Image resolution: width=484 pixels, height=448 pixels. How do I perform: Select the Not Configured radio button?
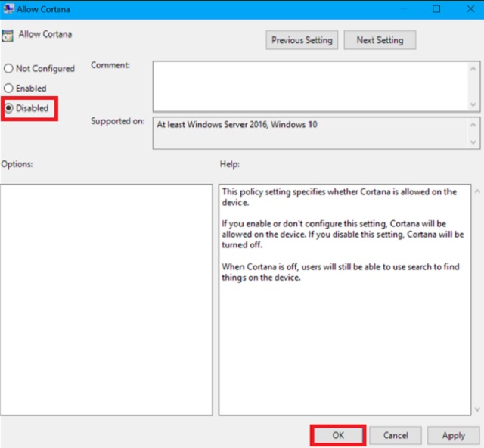tap(8, 68)
